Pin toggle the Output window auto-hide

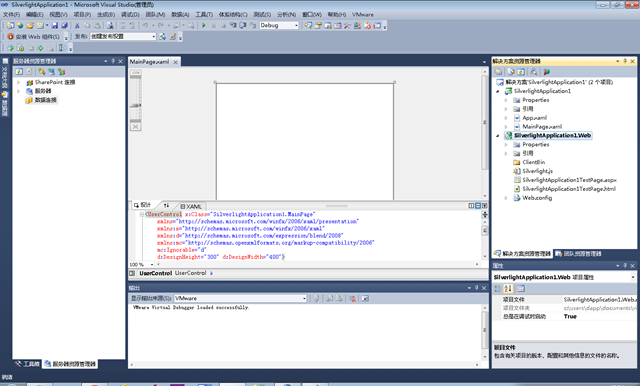tap(476, 288)
